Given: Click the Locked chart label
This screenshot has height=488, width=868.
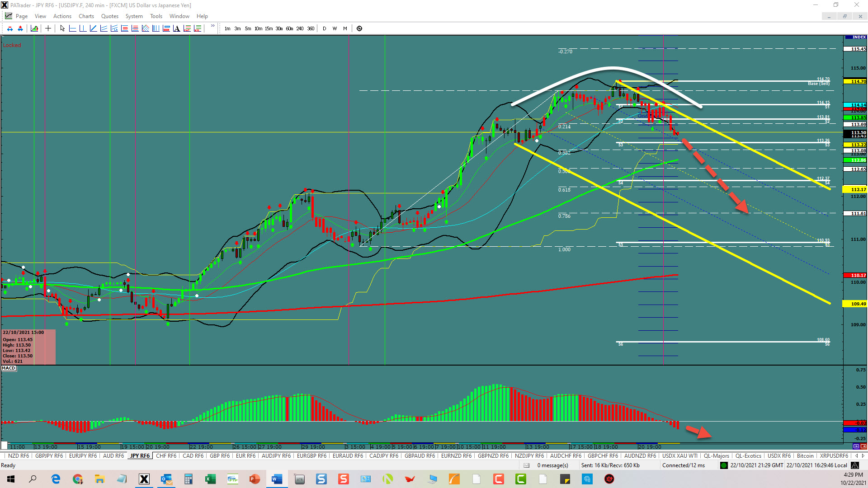Looking at the screenshot, I should (12, 45).
